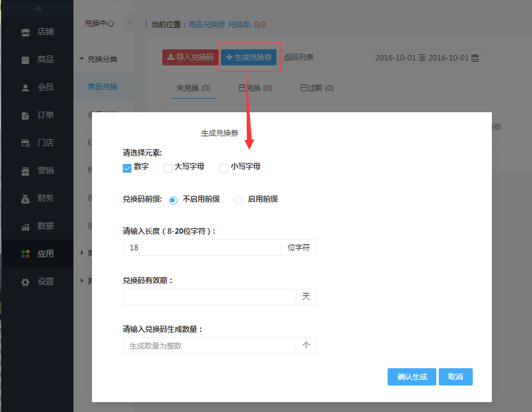Select 商品兑换 in the submenu

(102, 87)
